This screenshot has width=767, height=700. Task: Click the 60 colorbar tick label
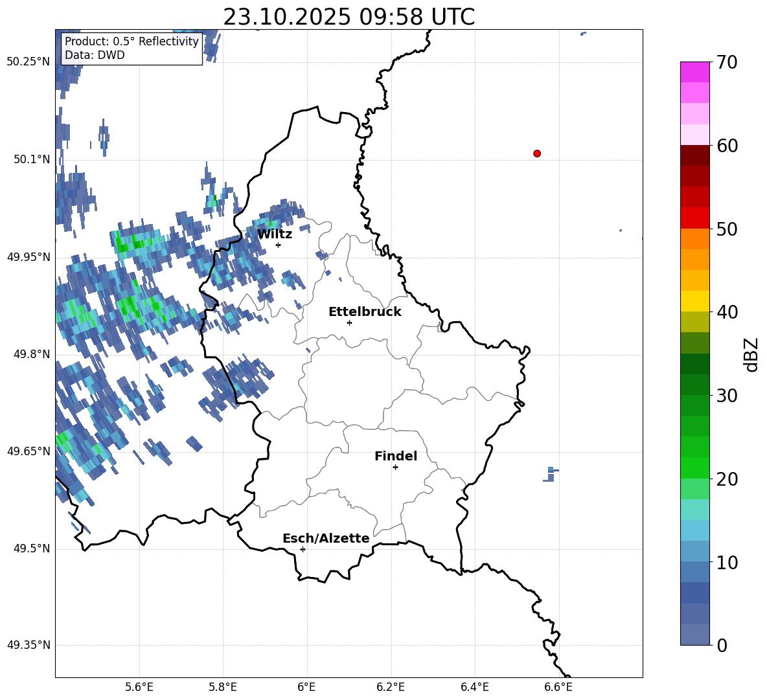pos(726,146)
